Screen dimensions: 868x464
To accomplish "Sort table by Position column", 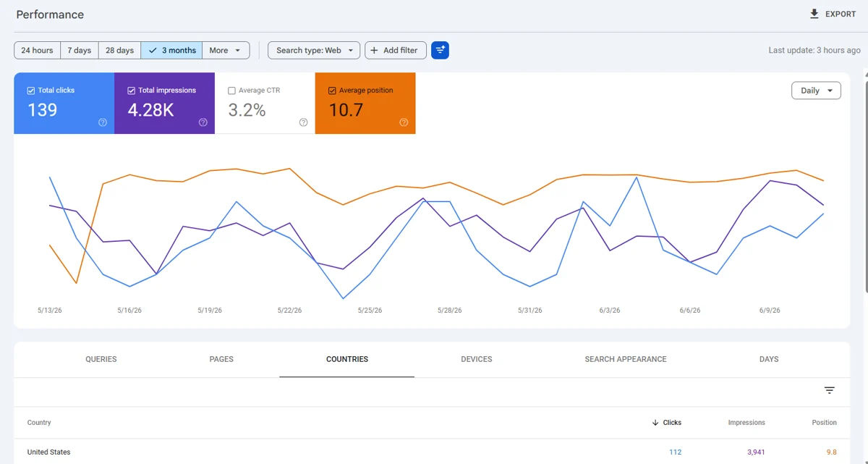I will pyautogui.click(x=824, y=422).
